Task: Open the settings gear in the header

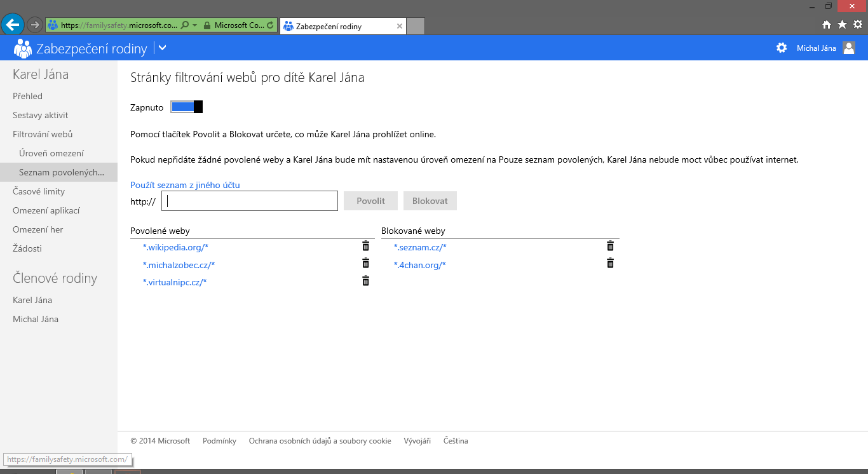Action: (x=782, y=48)
